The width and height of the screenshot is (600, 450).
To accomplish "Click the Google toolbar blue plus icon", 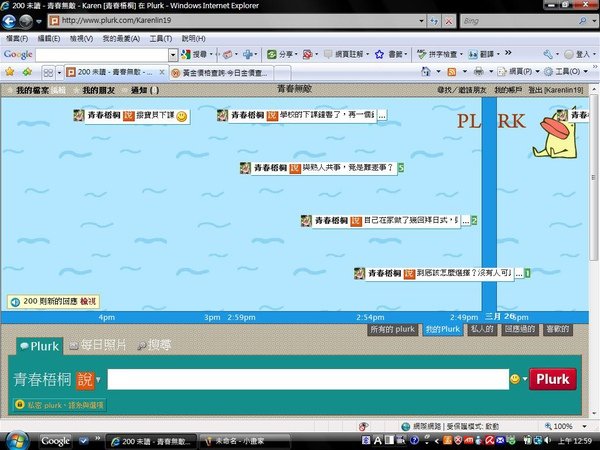I will pyautogui.click(x=248, y=54).
